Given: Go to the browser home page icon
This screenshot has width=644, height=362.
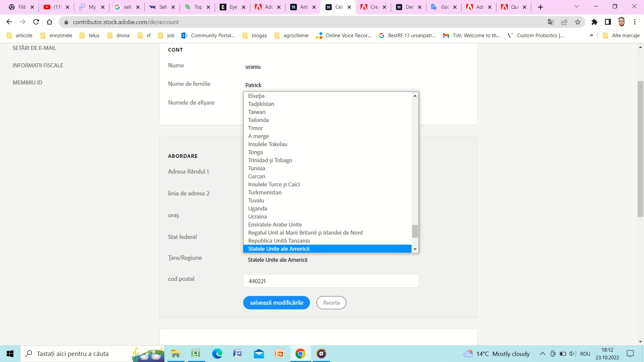Looking at the screenshot, I should pos(50,22).
